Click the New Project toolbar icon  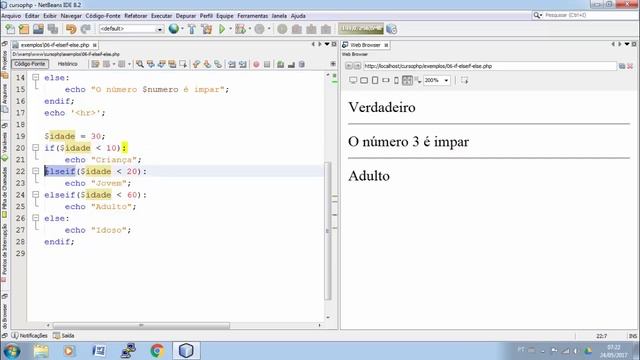click(x=24, y=29)
